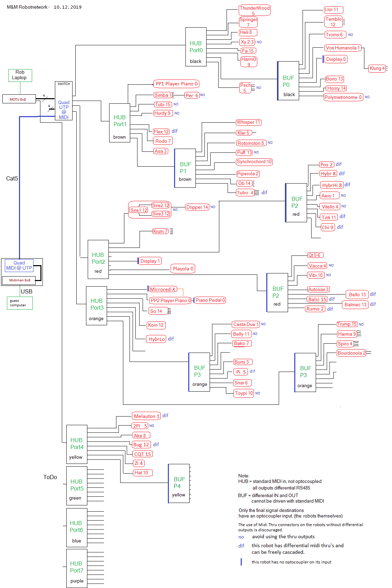The image size is (392, 588).
Task: Click the Llor 11 label
Action: point(333,9)
